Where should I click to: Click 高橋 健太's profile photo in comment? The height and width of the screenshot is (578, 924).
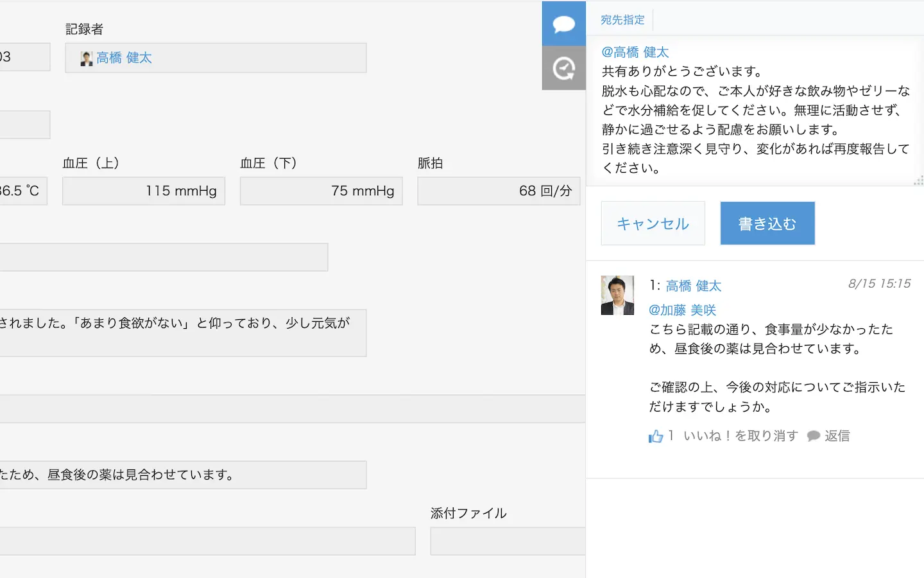(617, 295)
